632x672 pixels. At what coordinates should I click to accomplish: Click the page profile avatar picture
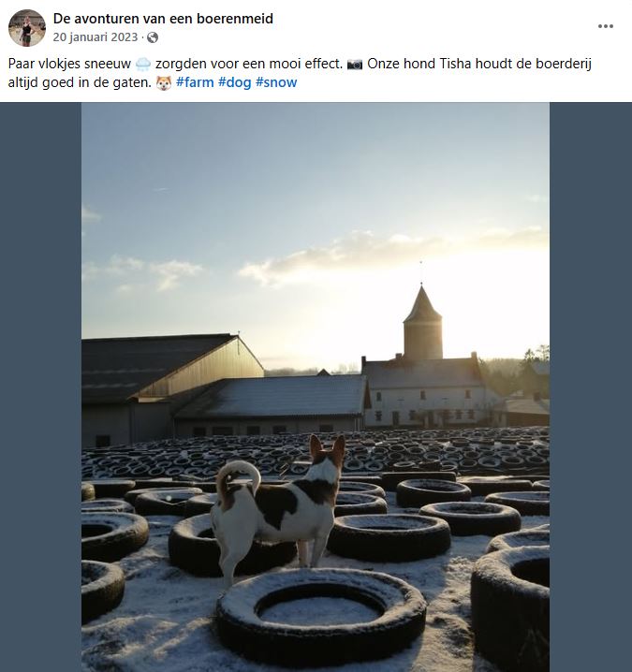(27, 28)
